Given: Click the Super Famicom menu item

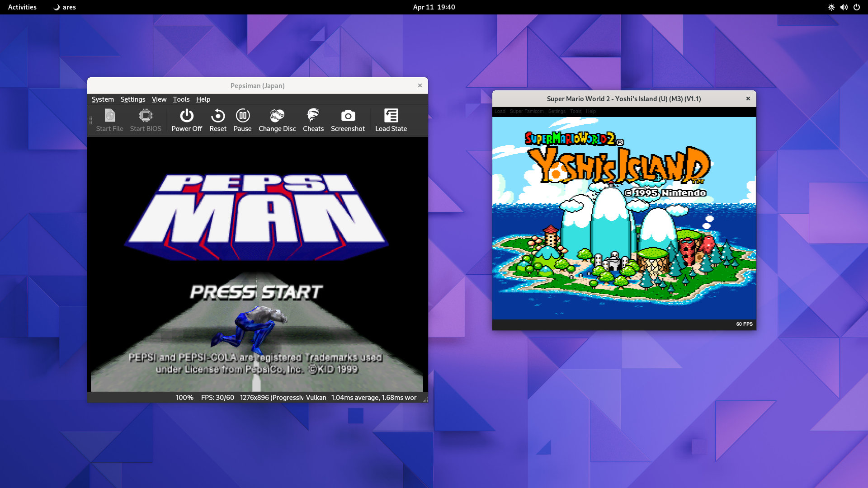Looking at the screenshot, I should coord(527,112).
